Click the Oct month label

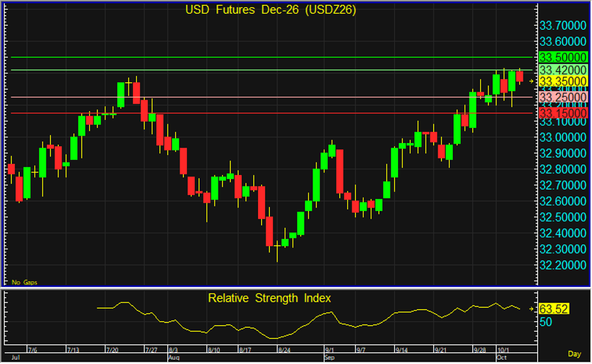[502, 357]
